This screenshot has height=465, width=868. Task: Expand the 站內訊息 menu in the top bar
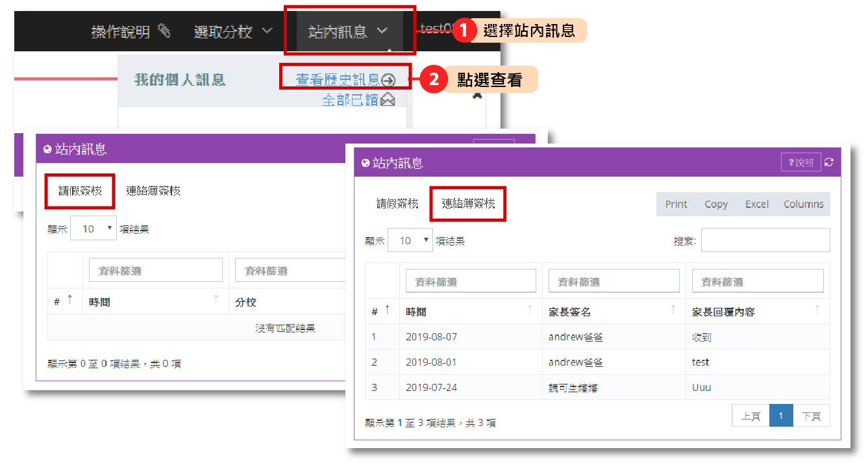pos(348,31)
